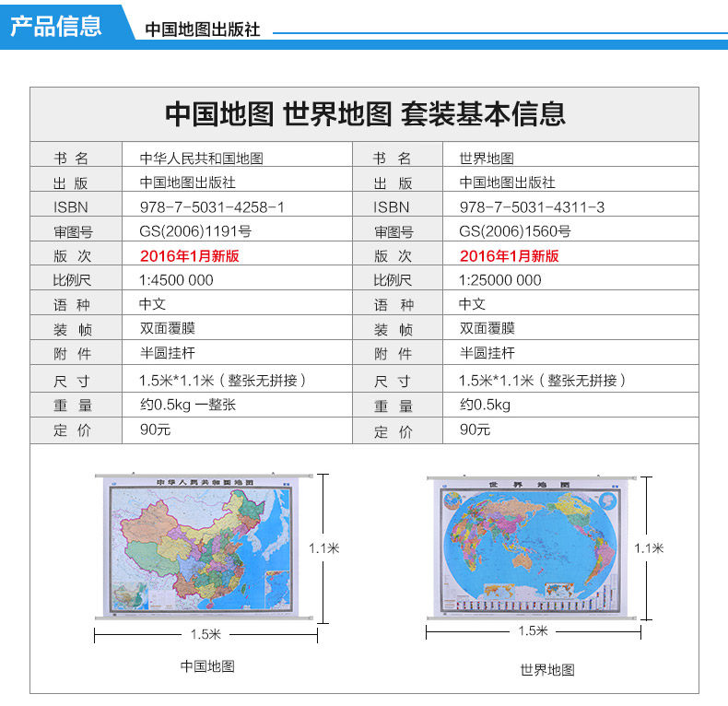Screen dimensions: 728x706
Task: Click China map size 1.5米*1.1米（整张无拼接）
Action: click(x=223, y=381)
